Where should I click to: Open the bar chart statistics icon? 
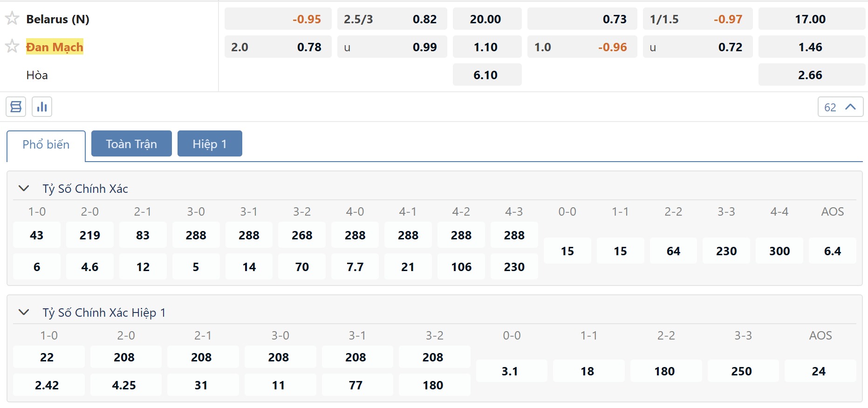pyautogui.click(x=42, y=107)
